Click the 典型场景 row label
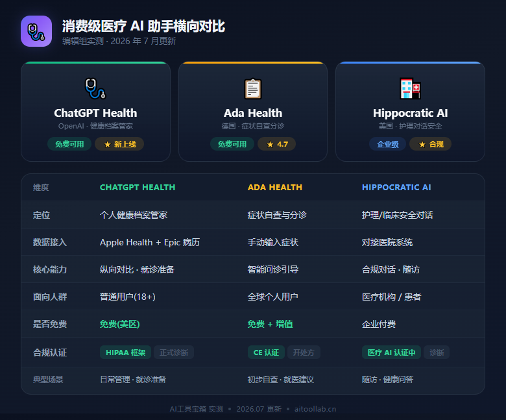 point(48,379)
